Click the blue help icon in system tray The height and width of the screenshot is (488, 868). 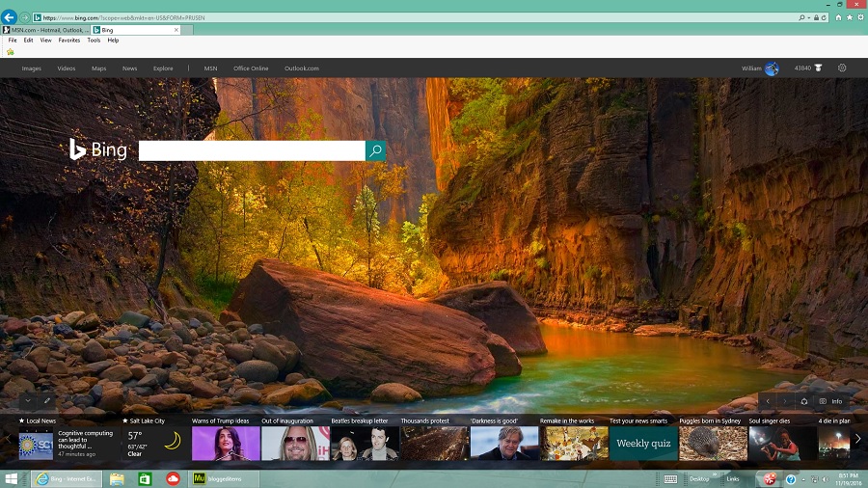791,479
